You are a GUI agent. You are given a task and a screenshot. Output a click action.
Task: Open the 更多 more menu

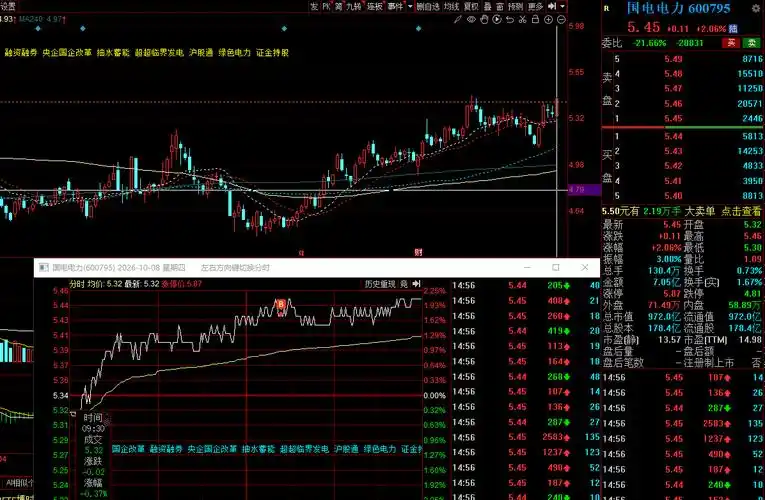coord(535,6)
